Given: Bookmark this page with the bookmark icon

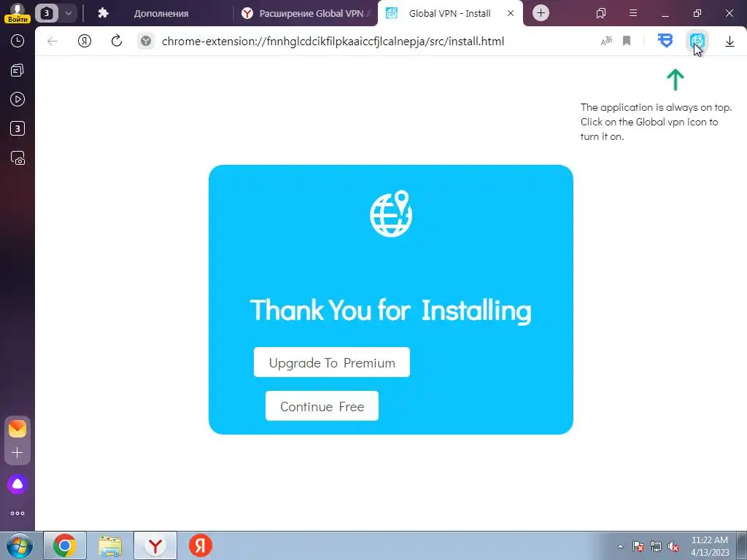Looking at the screenshot, I should click(627, 42).
